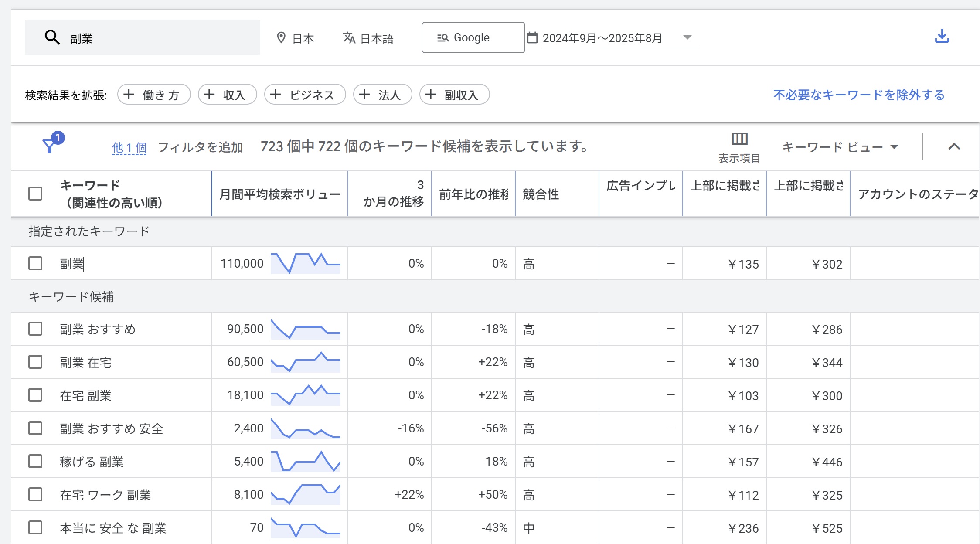Sort by 競合性 column header
980x544 pixels.
pyautogui.click(x=541, y=194)
